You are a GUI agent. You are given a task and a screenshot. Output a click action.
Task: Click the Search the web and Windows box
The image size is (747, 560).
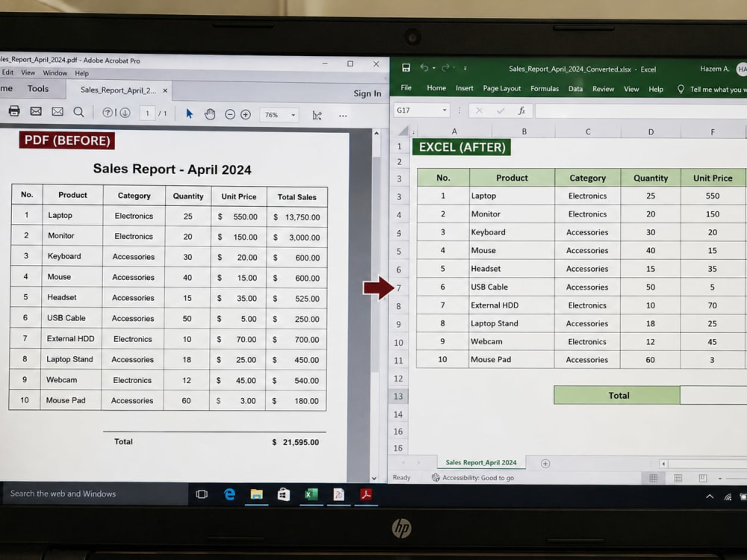(x=94, y=494)
